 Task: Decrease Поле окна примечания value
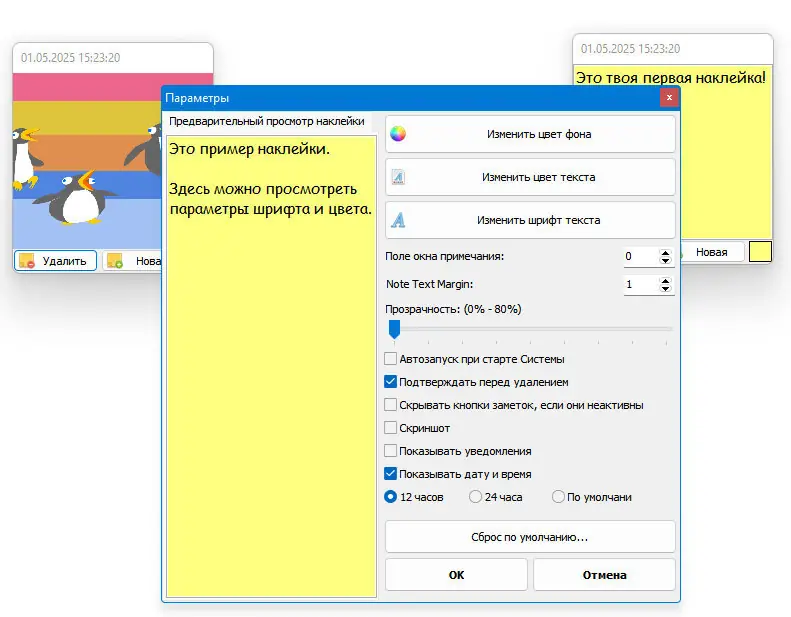(x=665, y=260)
